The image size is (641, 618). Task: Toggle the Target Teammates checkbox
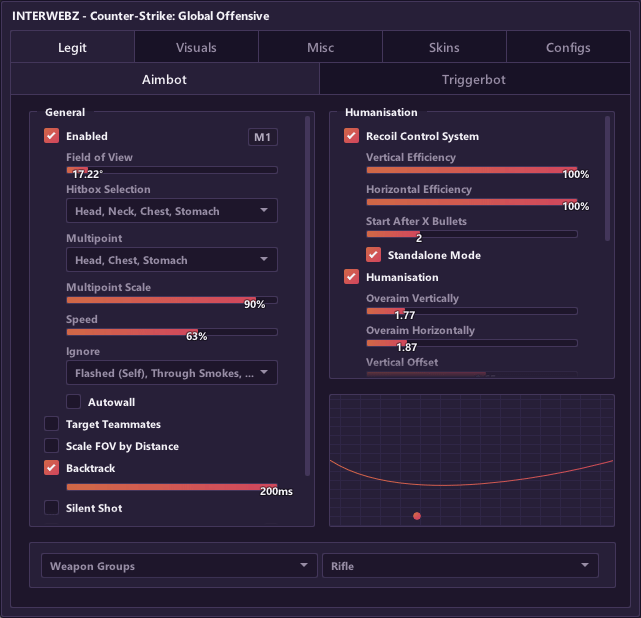coord(52,424)
